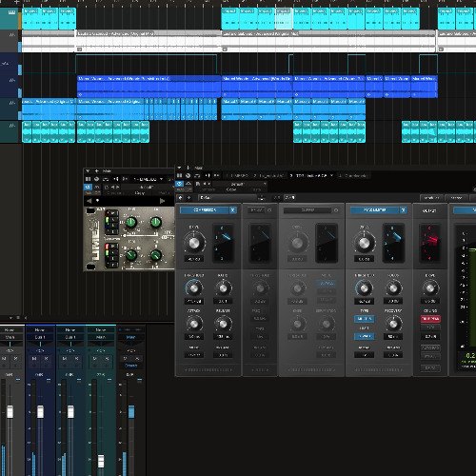Image resolution: width=476 pixels, height=476 pixels.
Task: Select the instrument track keyboard icon
Action: 12,12
